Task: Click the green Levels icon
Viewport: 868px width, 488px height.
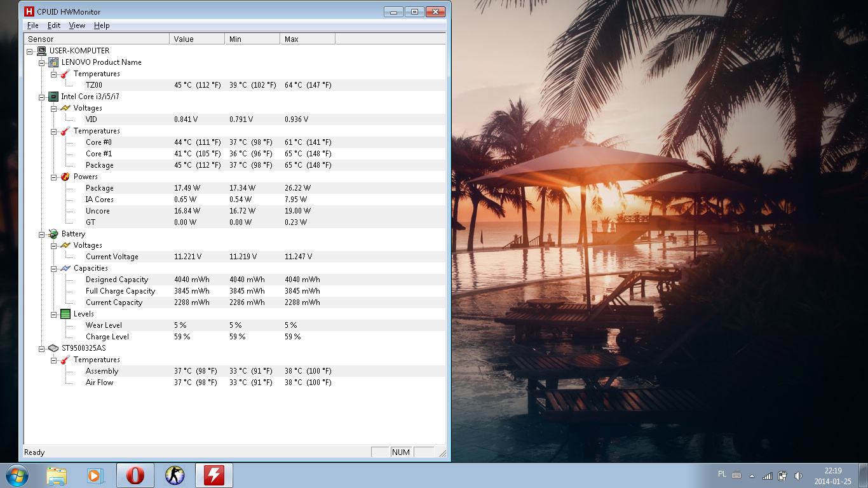Action: [66, 314]
